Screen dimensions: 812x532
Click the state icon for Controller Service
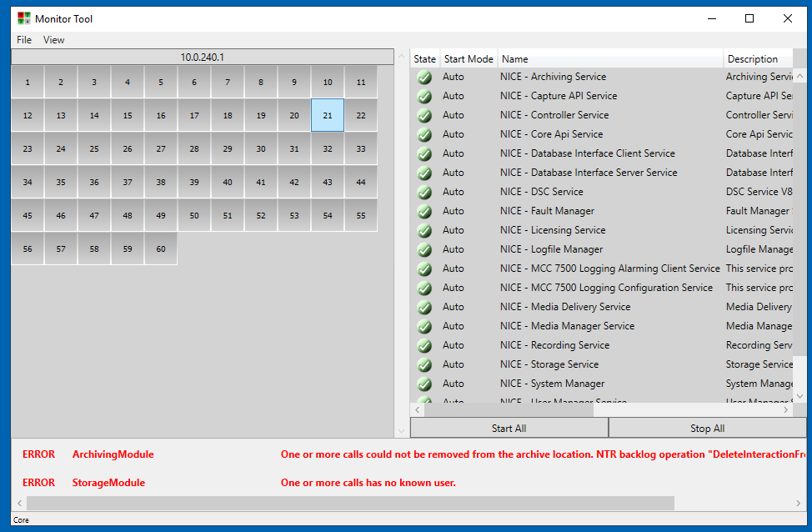[x=424, y=116]
